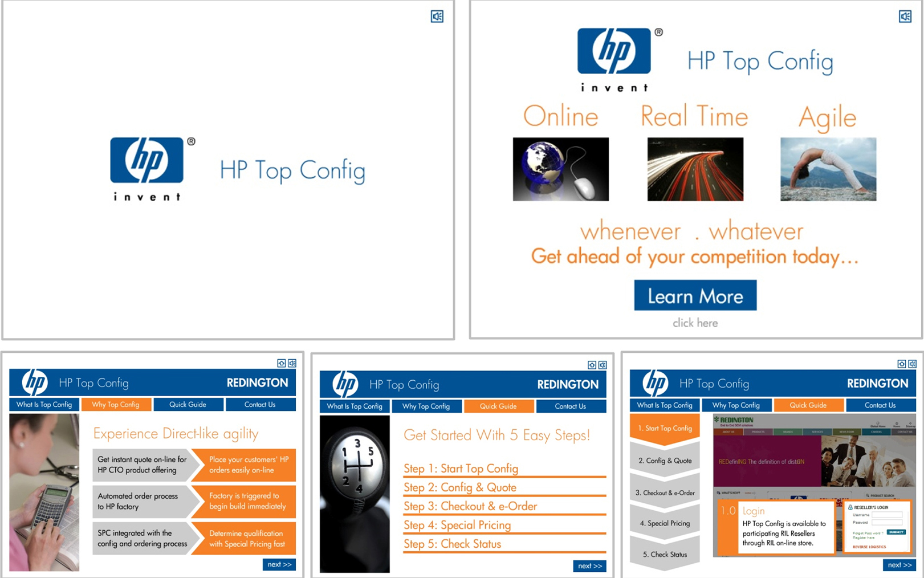
Task: Open Quick Guide tab on the agility slide
Action: [188, 405]
